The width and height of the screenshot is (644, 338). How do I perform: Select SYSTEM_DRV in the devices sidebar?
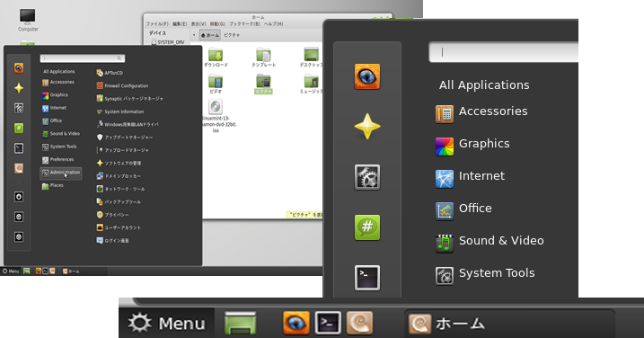pos(168,42)
